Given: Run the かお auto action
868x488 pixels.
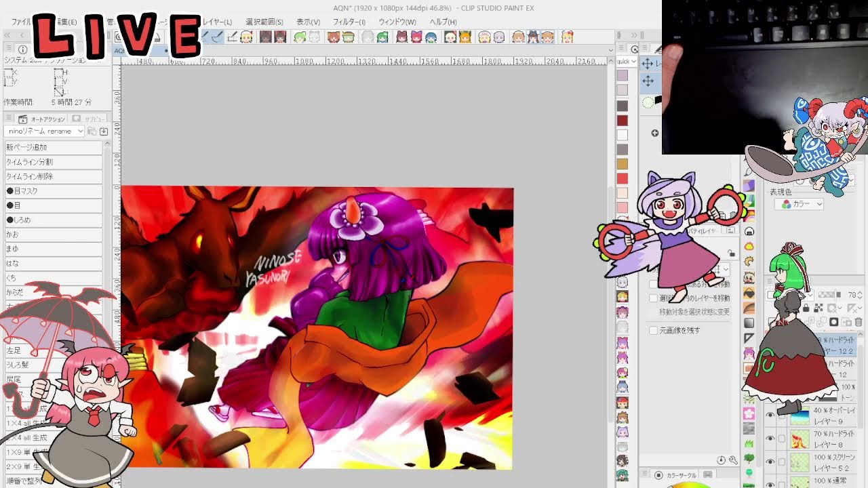Looking at the screenshot, I should 54,235.
